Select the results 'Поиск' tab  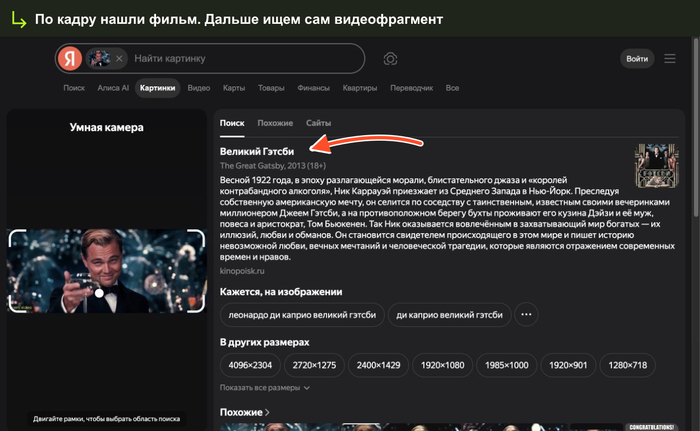coord(232,123)
